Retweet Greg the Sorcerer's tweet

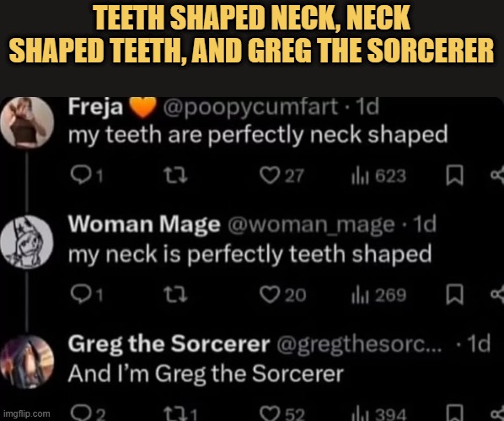pos(180,413)
